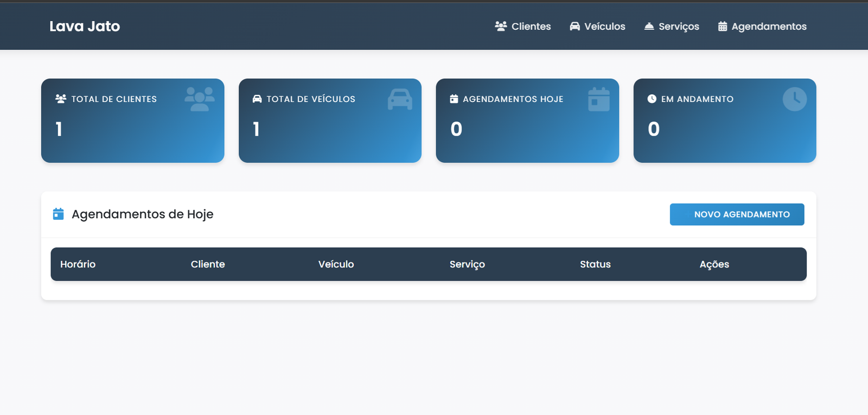Click the Agendamentos Hoje count value

(x=456, y=129)
